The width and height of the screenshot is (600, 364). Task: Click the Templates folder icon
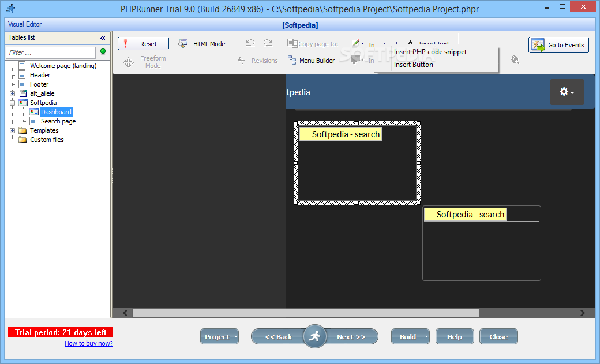(22, 130)
